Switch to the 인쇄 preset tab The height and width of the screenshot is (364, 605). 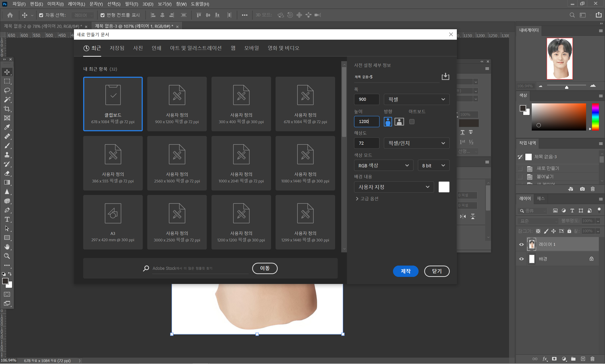[x=156, y=48]
